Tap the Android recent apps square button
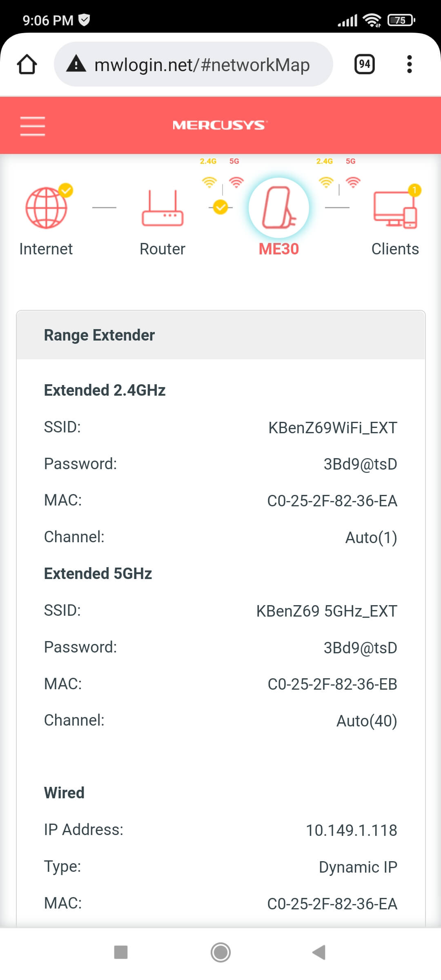The image size is (441, 980). 121,952
